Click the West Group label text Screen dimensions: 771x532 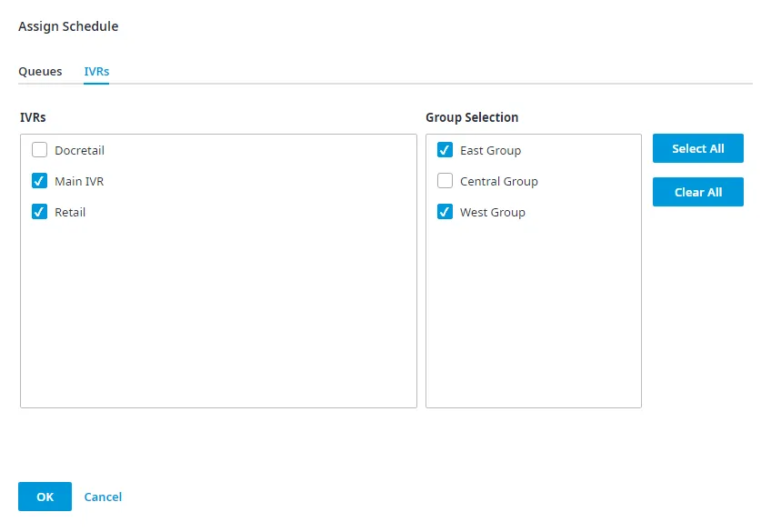[x=492, y=213]
